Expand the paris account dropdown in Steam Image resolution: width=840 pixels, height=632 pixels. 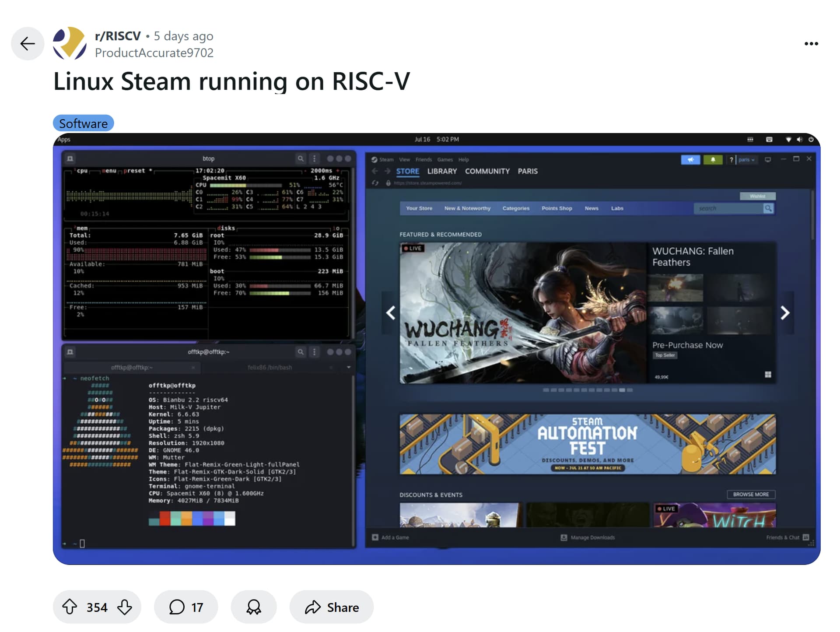tap(746, 160)
